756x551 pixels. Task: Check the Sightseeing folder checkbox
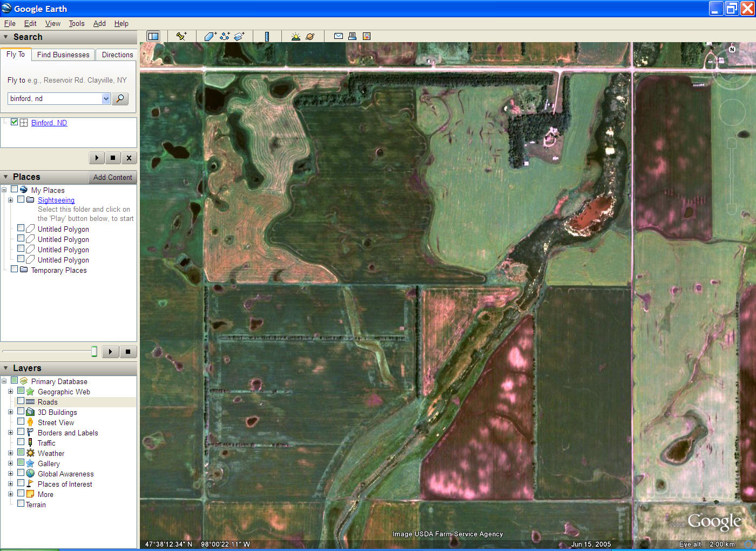(21, 199)
